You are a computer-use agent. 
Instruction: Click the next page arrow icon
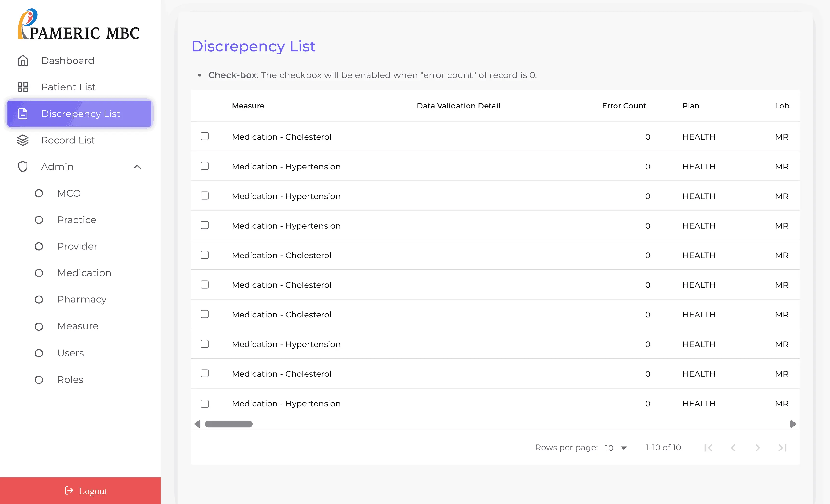click(x=757, y=448)
